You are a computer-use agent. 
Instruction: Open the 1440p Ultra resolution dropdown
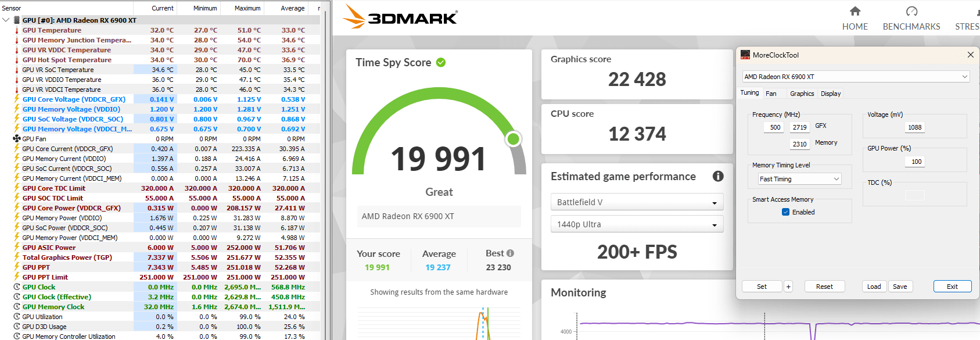637,224
